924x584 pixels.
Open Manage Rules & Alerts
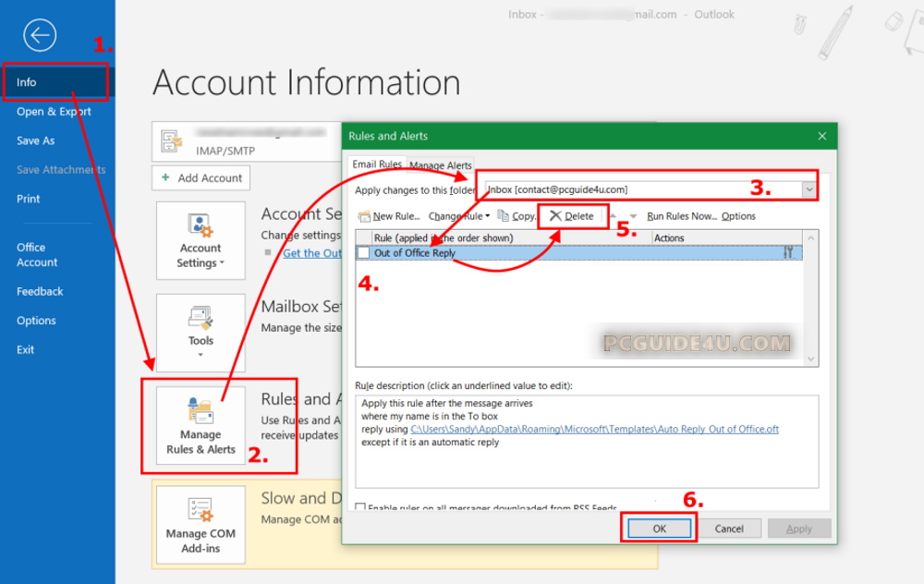(201, 426)
